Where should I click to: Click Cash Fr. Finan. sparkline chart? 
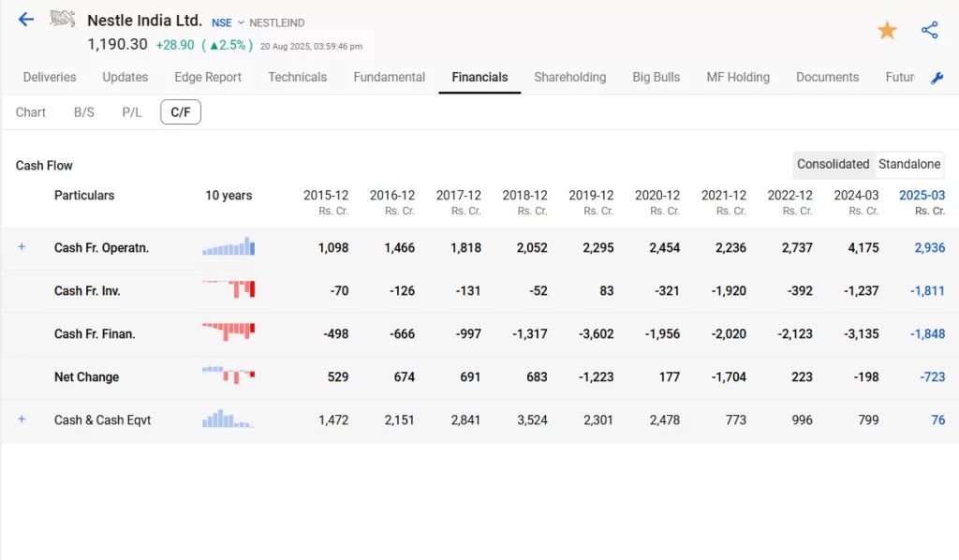[229, 332]
